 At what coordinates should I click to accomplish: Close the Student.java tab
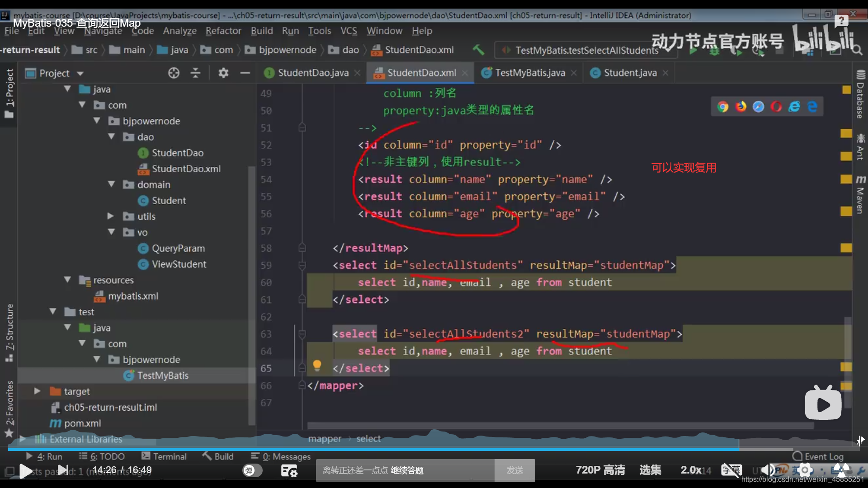point(665,73)
